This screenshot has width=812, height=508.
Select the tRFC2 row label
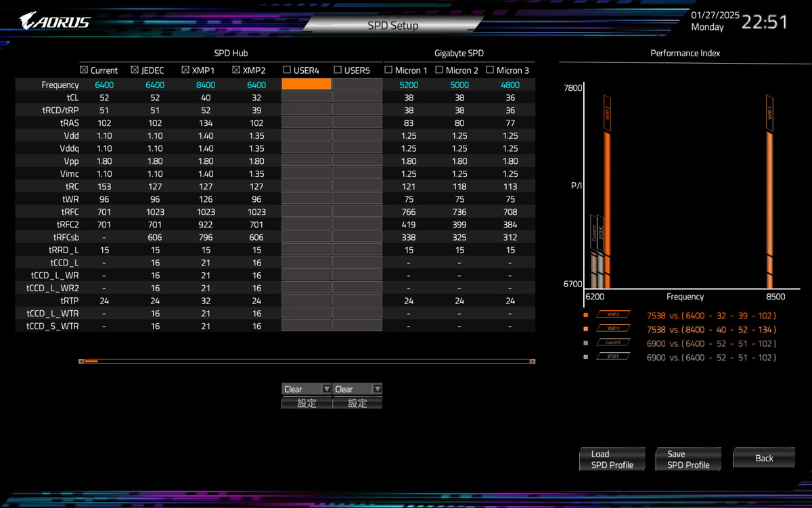[x=68, y=224]
